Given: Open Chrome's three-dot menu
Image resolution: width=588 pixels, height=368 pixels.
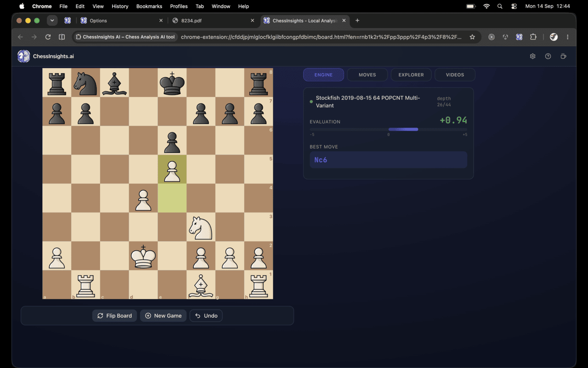Looking at the screenshot, I should pos(568,37).
